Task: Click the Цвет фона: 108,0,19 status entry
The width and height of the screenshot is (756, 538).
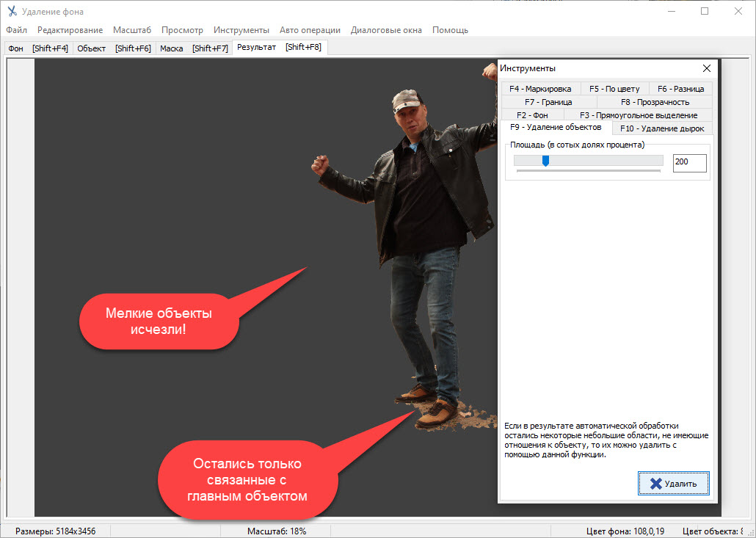Action: coord(625,531)
